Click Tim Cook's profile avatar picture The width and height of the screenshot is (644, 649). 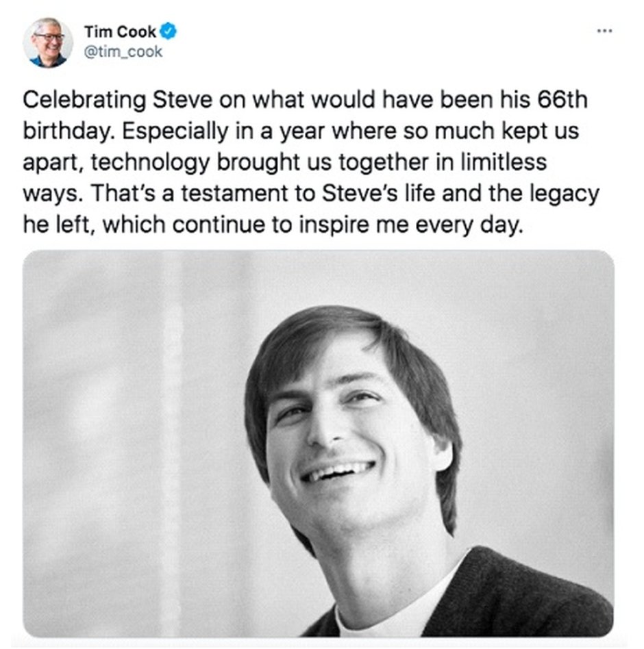coord(48,42)
